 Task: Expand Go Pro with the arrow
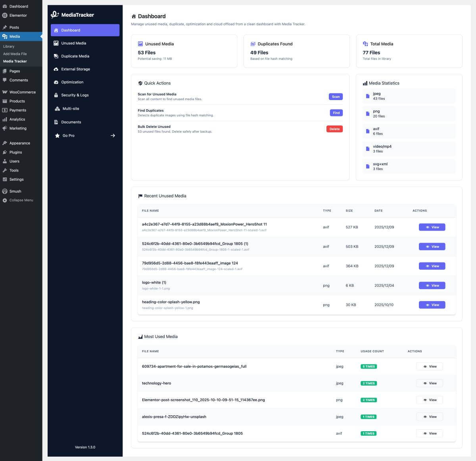[113, 136]
